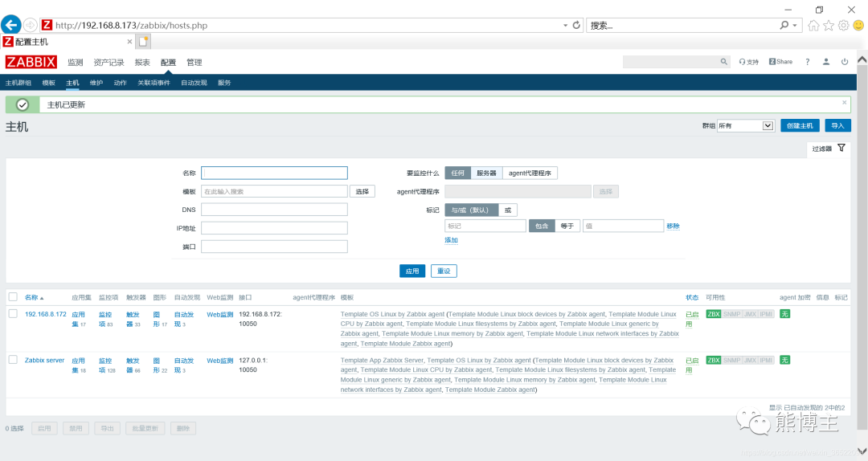
Task: Open the 报表 top menu
Action: [142, 63]
